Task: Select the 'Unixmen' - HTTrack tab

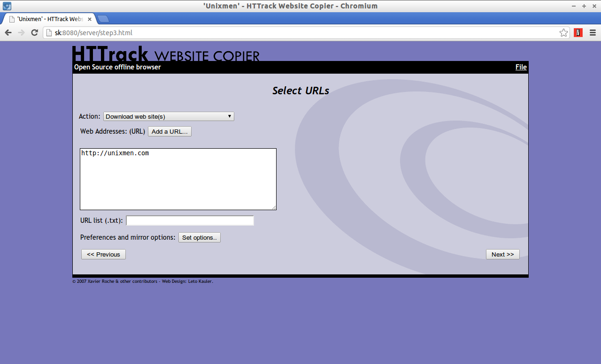Action: click(x=50, y=19)
